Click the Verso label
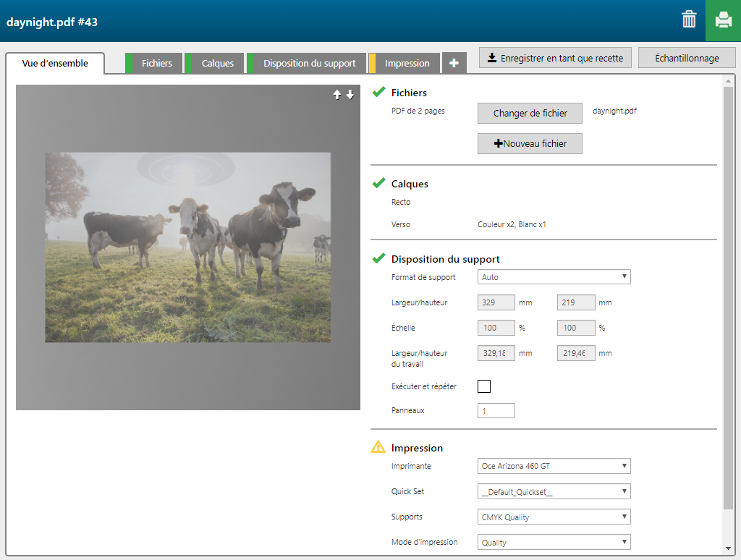This screenshot has width=741, height=560. (x=401, y=224)
